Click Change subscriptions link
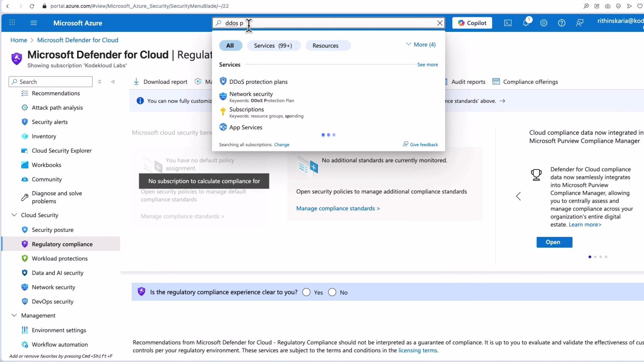 tap(281, 145)
